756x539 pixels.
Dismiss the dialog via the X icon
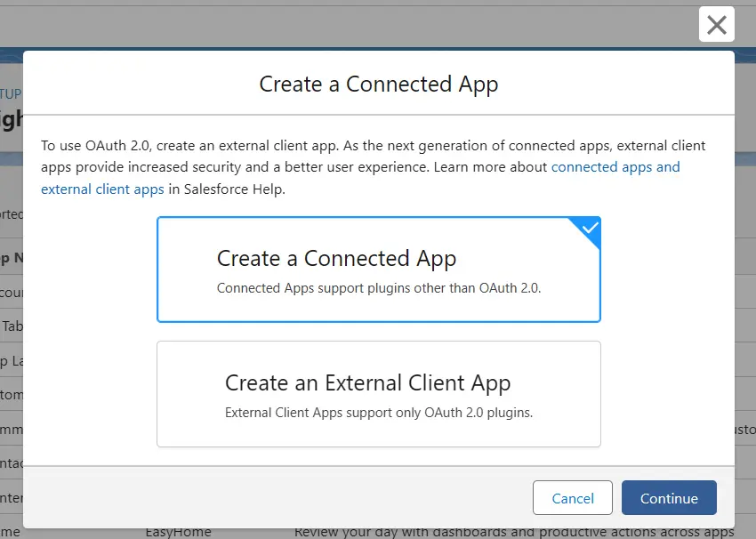pos(717,24)
